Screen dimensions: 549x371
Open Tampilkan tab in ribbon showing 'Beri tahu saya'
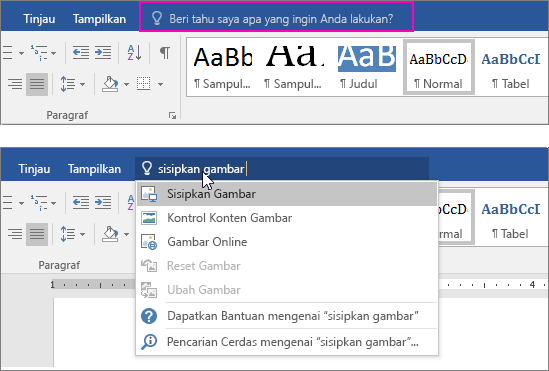click(99, 19)
